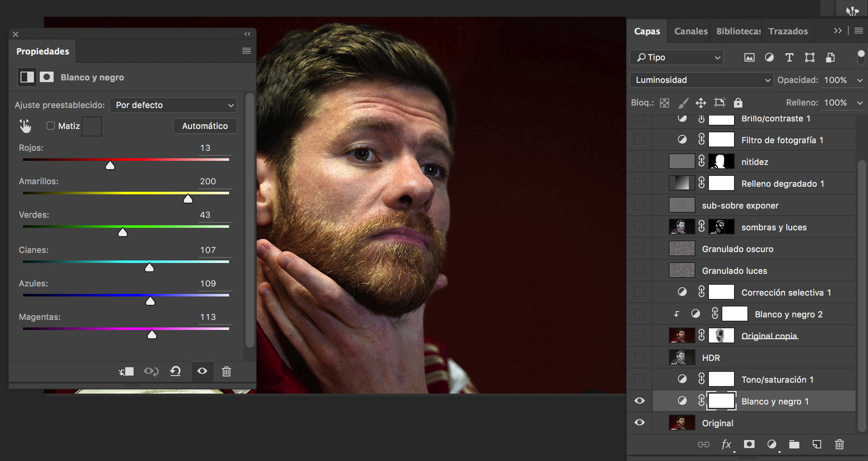Viewport: 868px width, 461px height.
Task: Hide the Blanco y negro 1 layer
Action: click(x=639, y=401)
